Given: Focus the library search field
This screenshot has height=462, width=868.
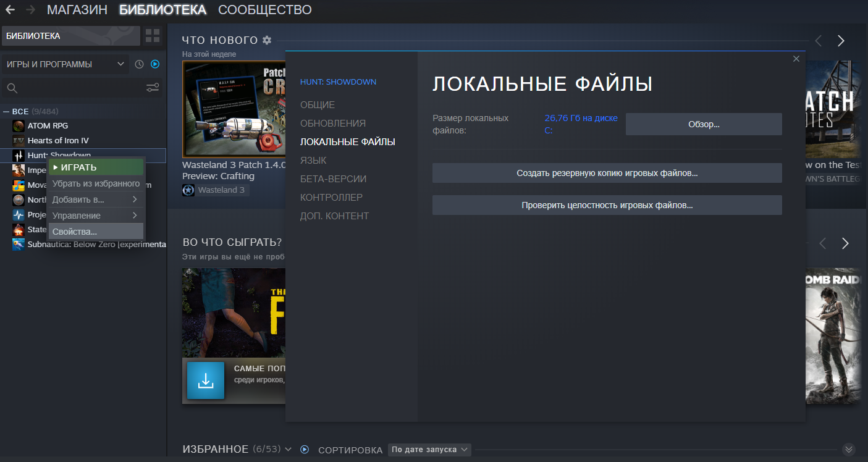Looking at the screenshot, I should [x=83, y=88].
